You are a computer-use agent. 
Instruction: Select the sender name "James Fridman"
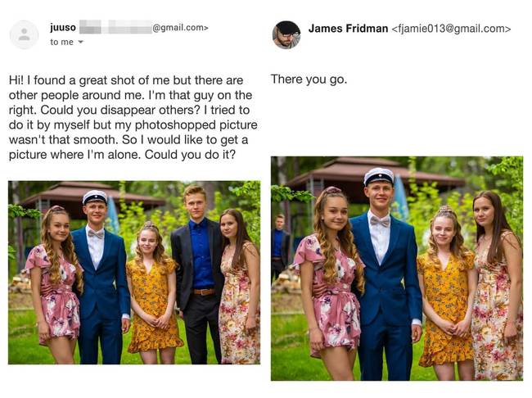click(348, 29)
